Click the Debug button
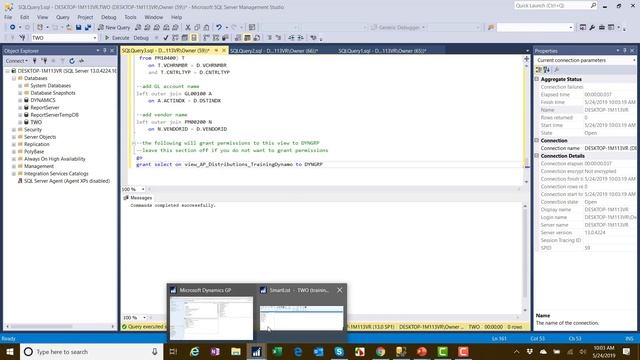The image size is (640, 360). pos(141,38)
